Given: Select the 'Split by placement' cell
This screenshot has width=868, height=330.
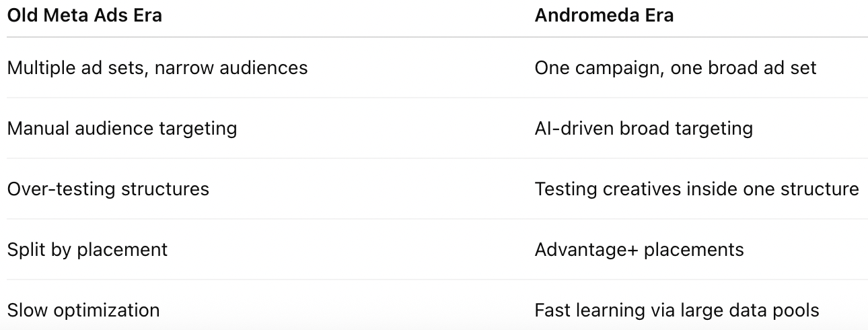Looking at the screenshot, I should coord(87,249).
